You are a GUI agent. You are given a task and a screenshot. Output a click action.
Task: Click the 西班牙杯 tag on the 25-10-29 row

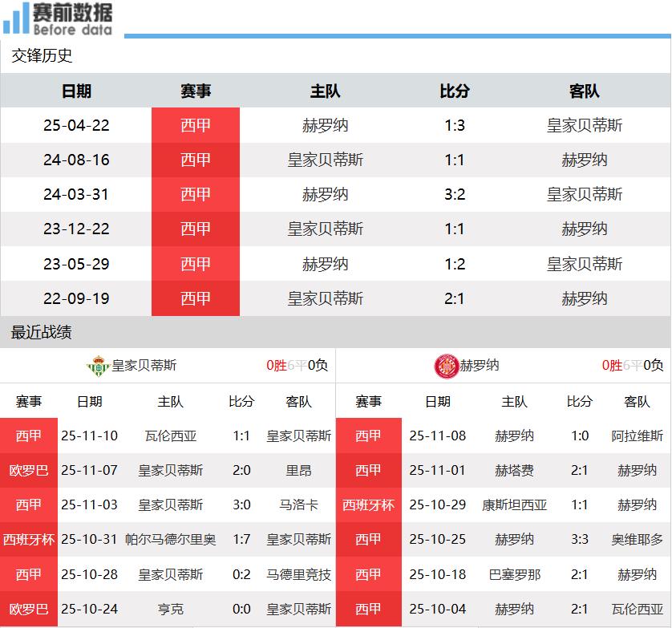[x=369, y=504]
